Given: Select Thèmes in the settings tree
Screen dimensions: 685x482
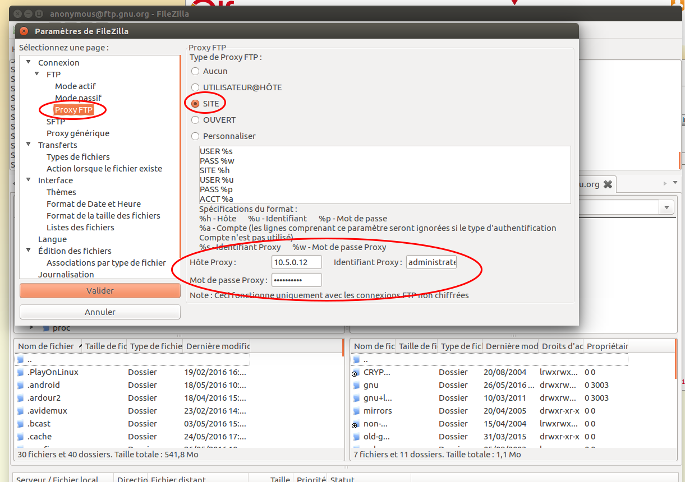Looking at the screenshot, I should point(61,192).
